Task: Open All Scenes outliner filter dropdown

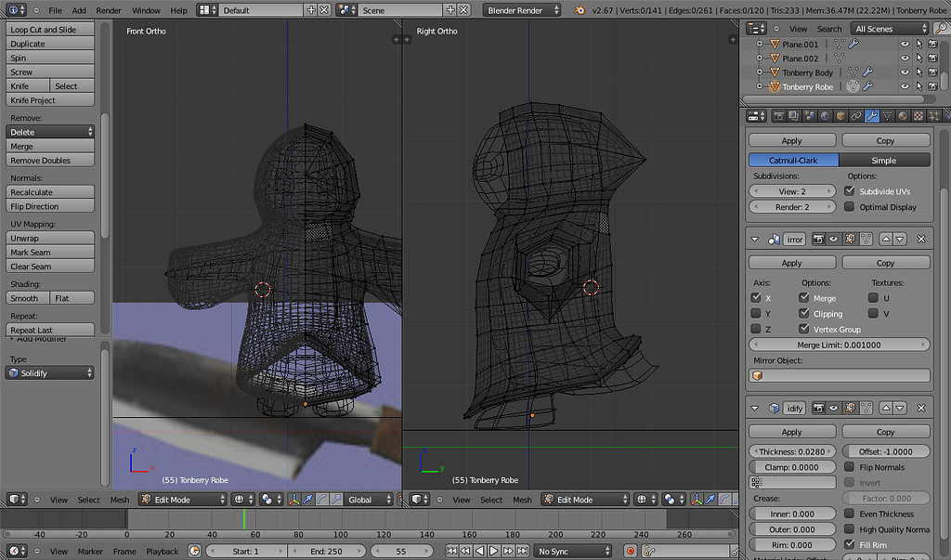Action: point(890,29)
